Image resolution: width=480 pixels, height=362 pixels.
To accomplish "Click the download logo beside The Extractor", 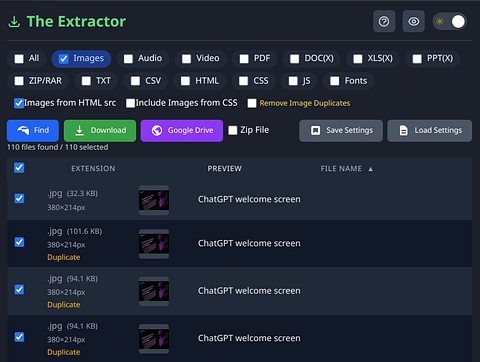I will pyautogui.click(x=14, y=22).
